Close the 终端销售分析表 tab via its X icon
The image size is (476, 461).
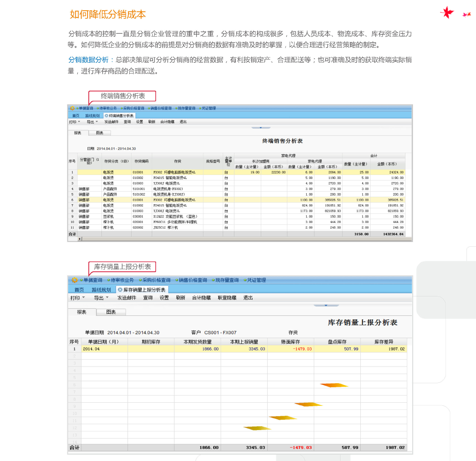(x=106, y=116)
